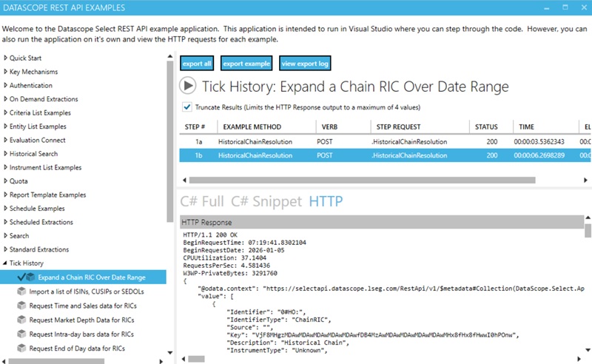Open the HTTP tab
The height and width of the screenshot is (364, 592).
pyautogui.click(x=326, y=201)
